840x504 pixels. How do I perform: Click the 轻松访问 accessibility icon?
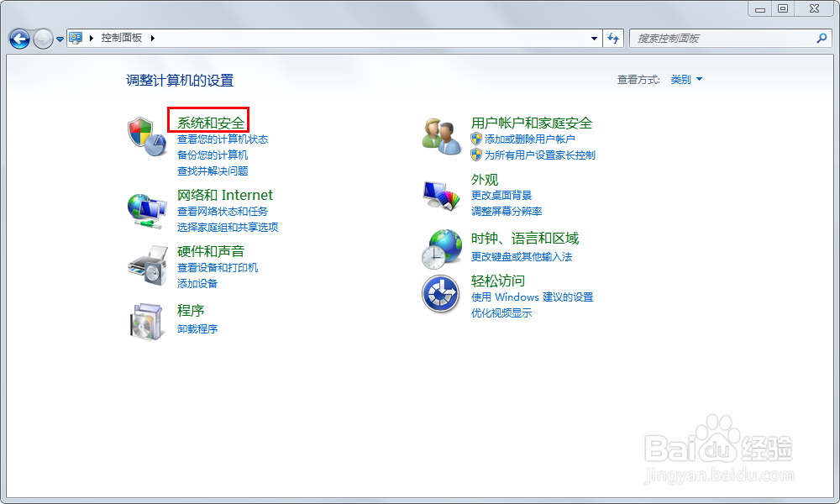click(439, 294)
